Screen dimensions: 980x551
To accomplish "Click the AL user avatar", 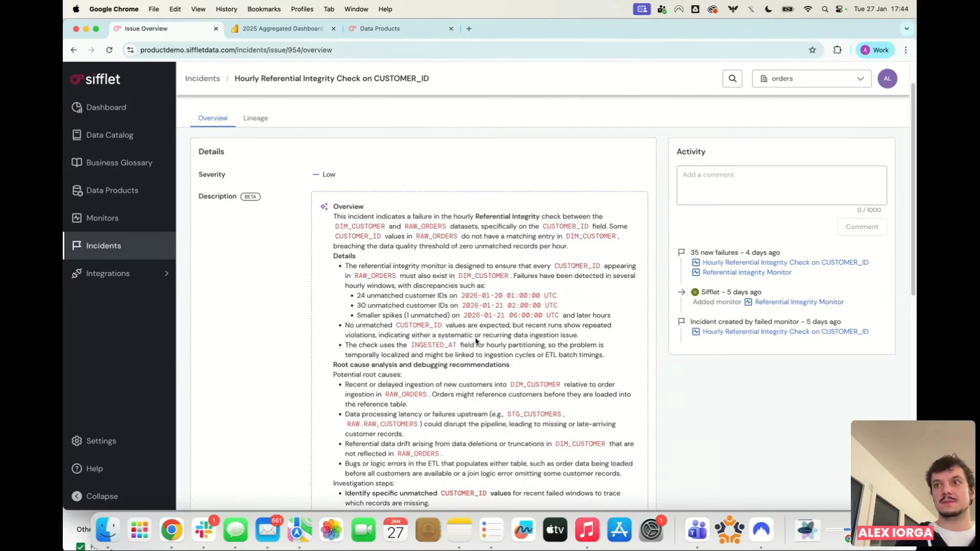I will (x=887, y=79).
